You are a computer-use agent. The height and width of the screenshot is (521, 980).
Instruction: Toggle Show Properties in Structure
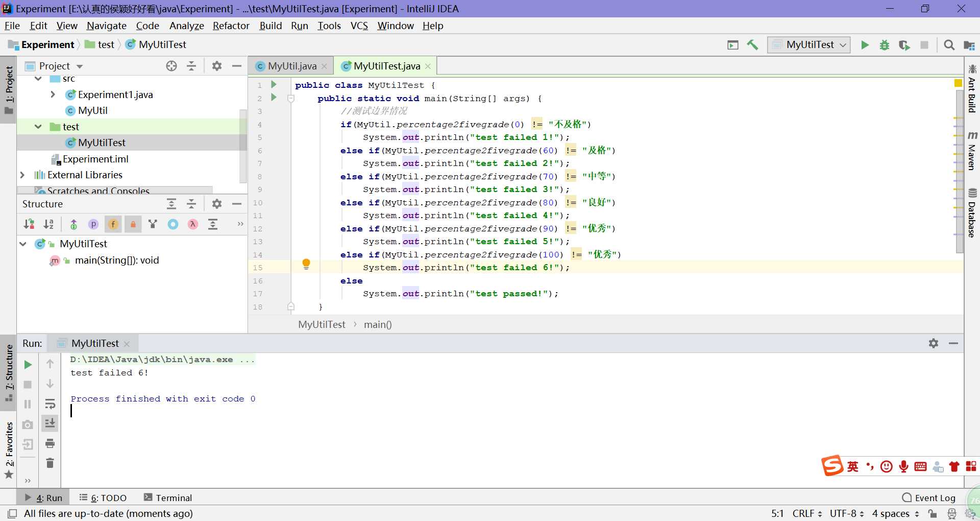(93, 224)
